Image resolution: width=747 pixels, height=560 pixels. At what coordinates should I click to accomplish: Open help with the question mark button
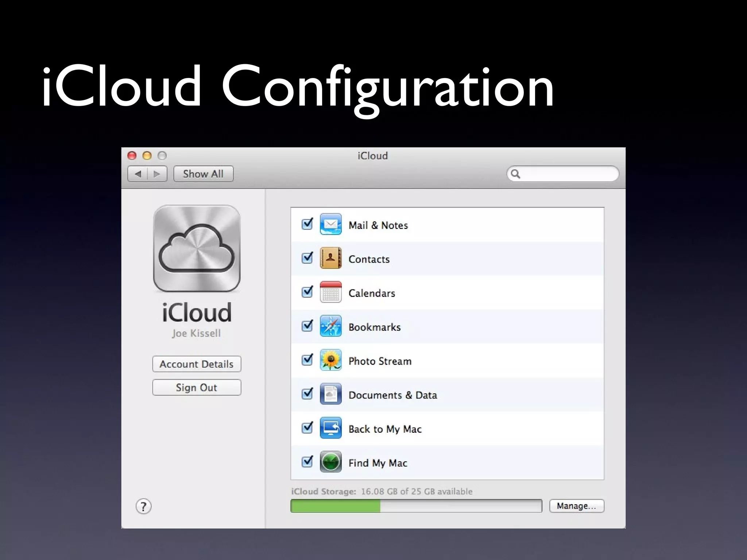[143, 506]
